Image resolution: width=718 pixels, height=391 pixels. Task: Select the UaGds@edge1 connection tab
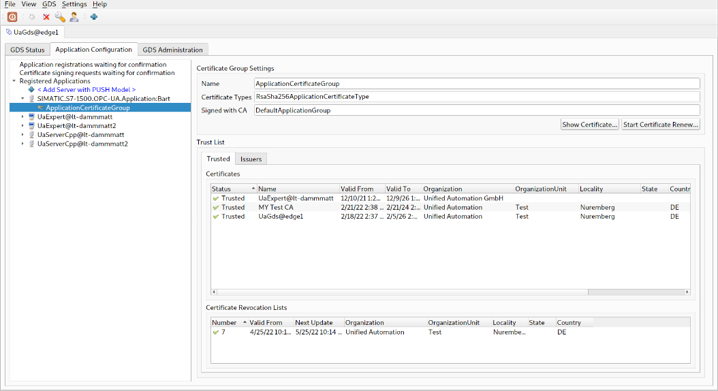[x=33, y=32]
